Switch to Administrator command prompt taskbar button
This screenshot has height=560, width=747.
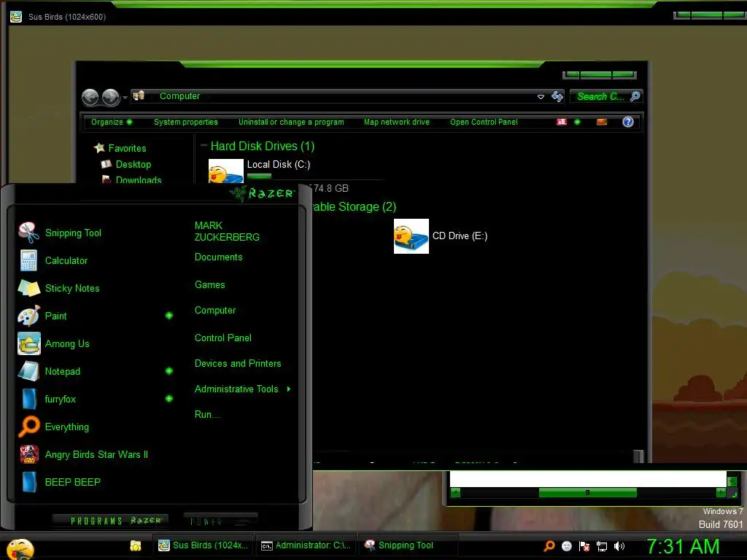pos(306,545)
